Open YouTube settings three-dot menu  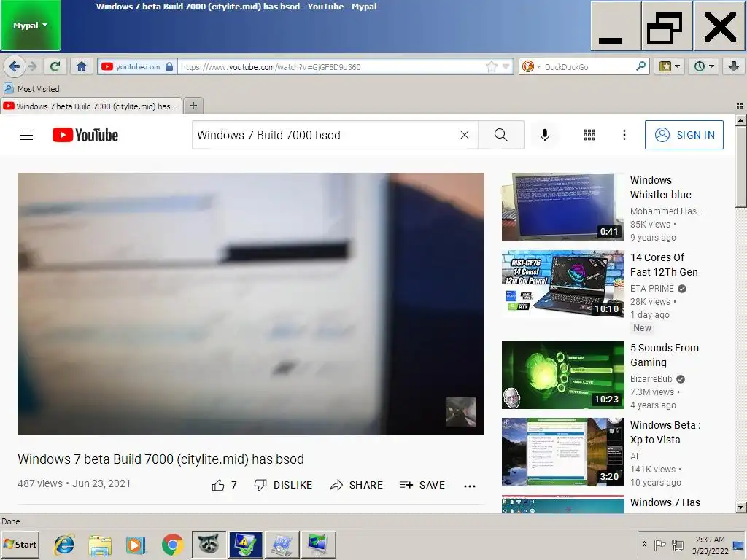coord(624,135)
